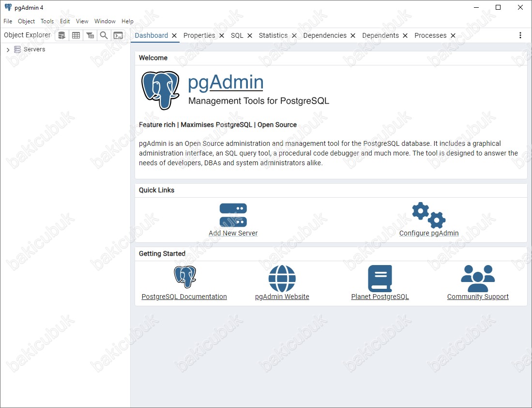Launch the PSQL Tool terminal icon

(118, 35)
